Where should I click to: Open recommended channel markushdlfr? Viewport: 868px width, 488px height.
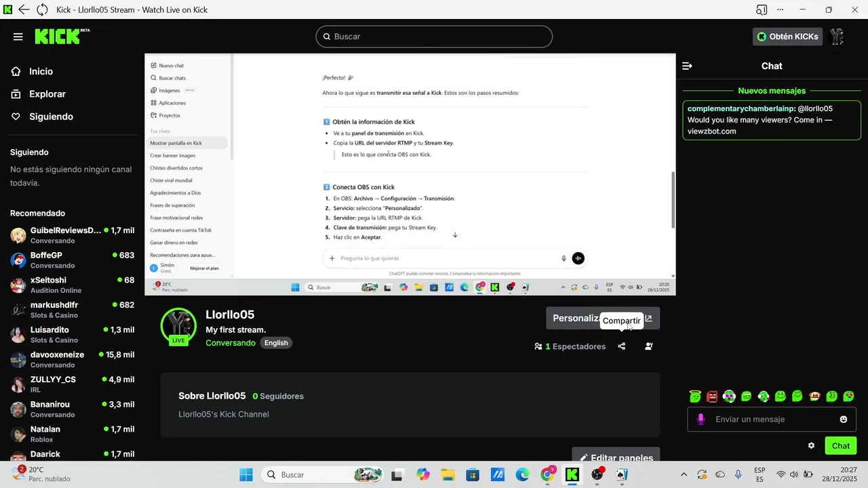pos(72,310)
